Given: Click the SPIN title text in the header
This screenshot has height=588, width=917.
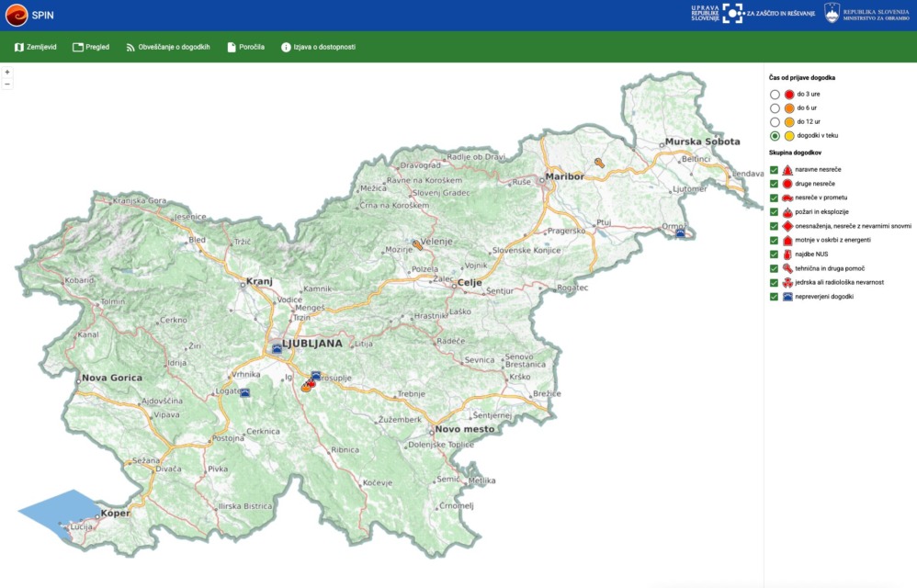Looking at the screenshot, I should click(x=42, y=16).
